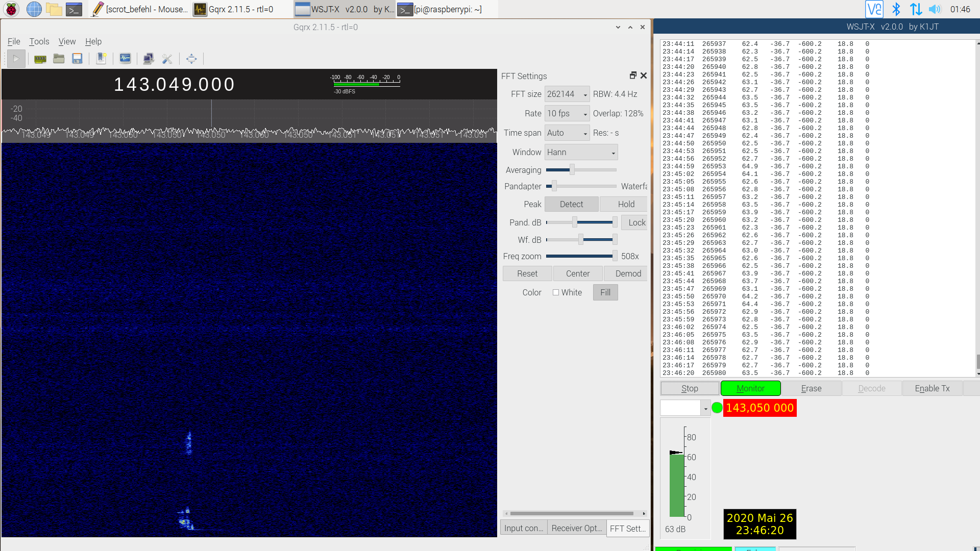Open the File menu in Gqrx
The width and height of the screenshot is (980, 551).
(x=14, y=41)
